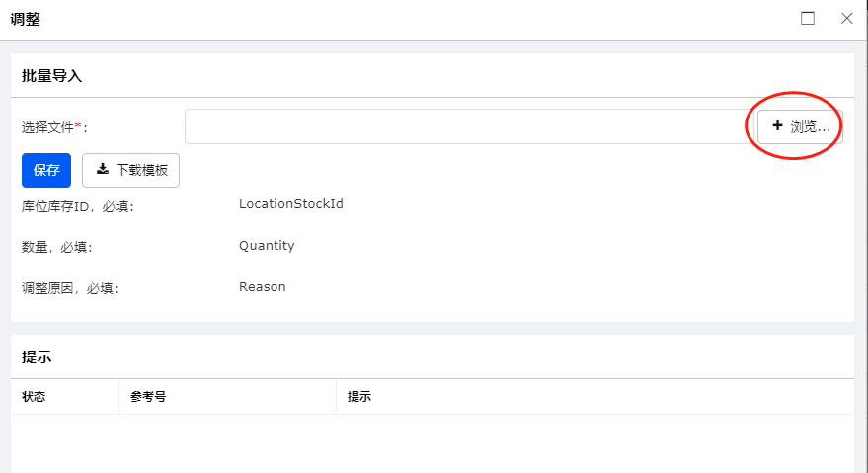
Task: Focus the 选择文件 file path field
Action: click(x=470, y=126)
